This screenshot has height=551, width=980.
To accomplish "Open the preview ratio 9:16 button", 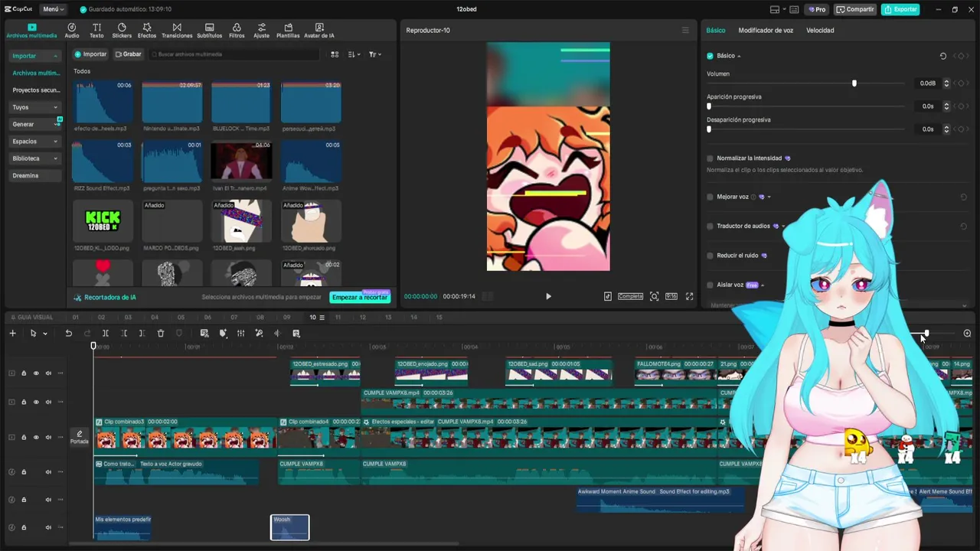I will pos(671,296).
